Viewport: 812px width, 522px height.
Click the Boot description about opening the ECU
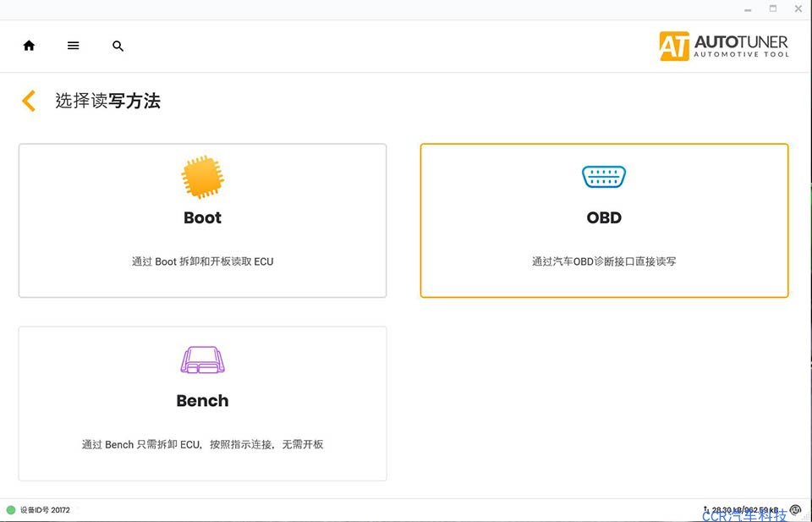202,261
